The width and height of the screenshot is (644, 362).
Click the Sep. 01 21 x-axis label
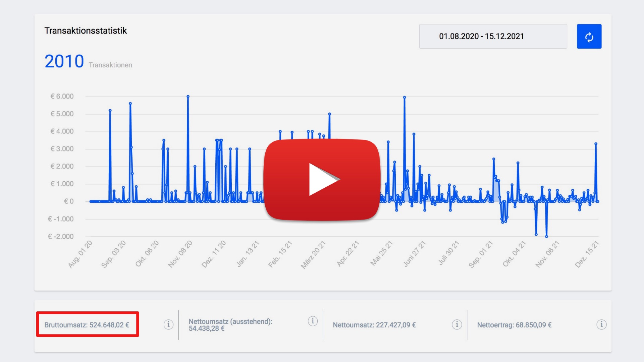pyautogui.click(x=481, y=254)
